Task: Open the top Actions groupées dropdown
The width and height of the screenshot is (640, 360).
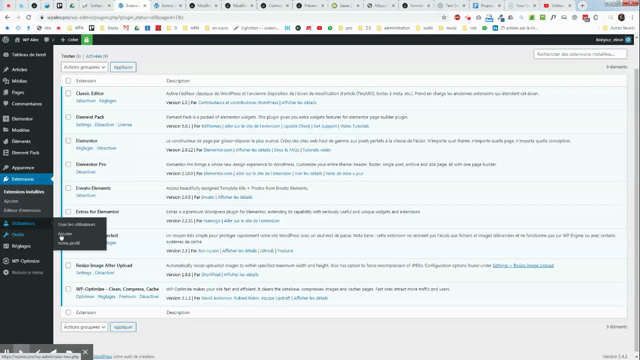Action: 84,67
